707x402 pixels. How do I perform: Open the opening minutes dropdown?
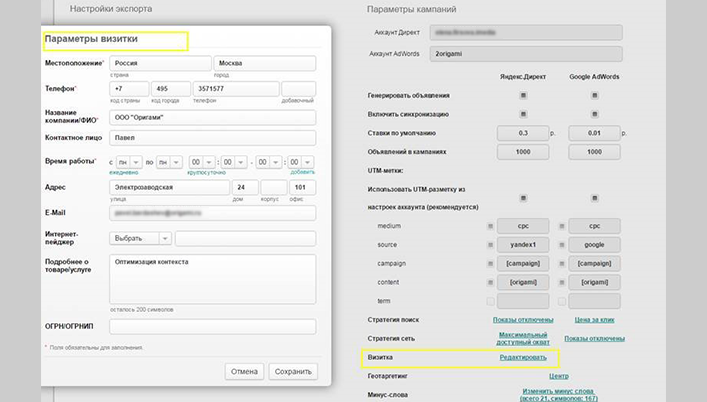[x=234, y=162]
